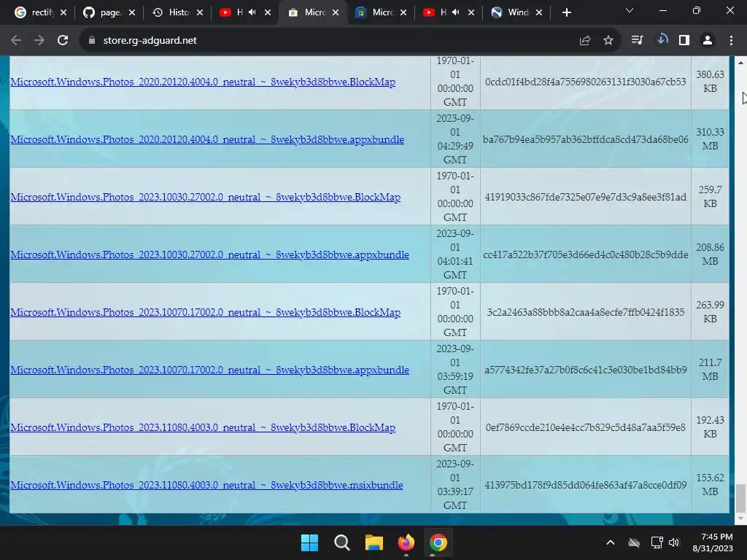Image resolution: width=747 pixels, height=560 pixels.
Task: Open the cloud sync tray icon
Action: (x=634, y=542)
